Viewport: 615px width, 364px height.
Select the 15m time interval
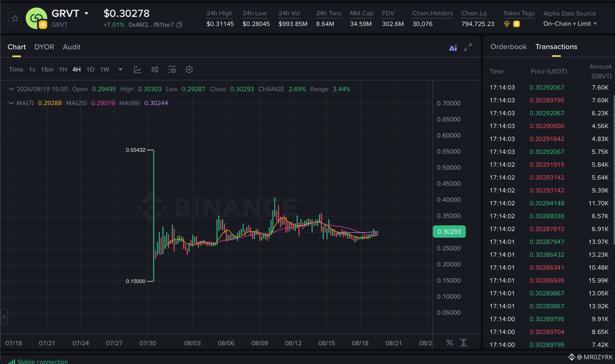pos(47,70)
